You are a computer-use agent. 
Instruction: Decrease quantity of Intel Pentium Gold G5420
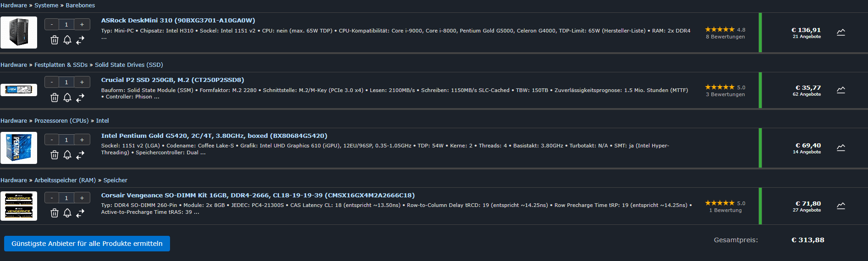[x=52, y=140]
